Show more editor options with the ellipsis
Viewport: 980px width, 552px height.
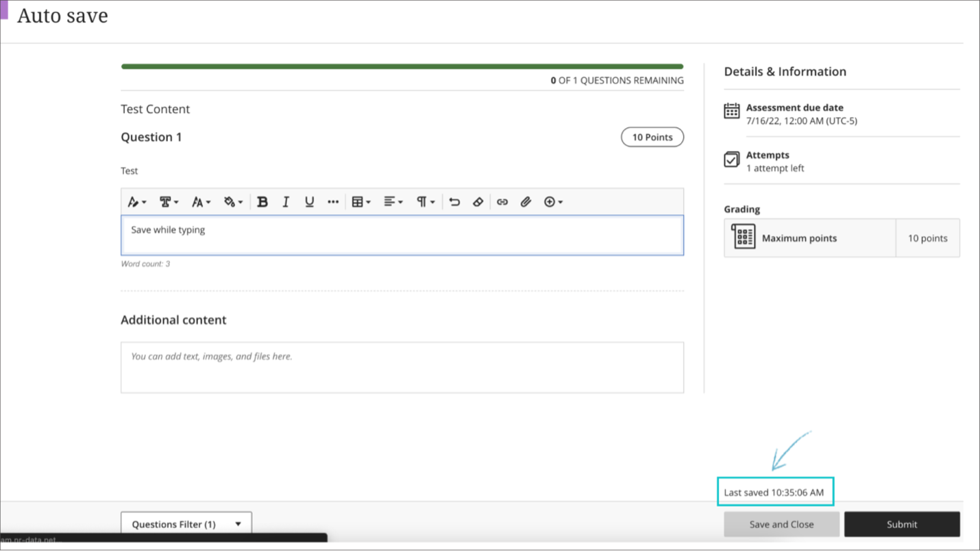coord(333,201)
